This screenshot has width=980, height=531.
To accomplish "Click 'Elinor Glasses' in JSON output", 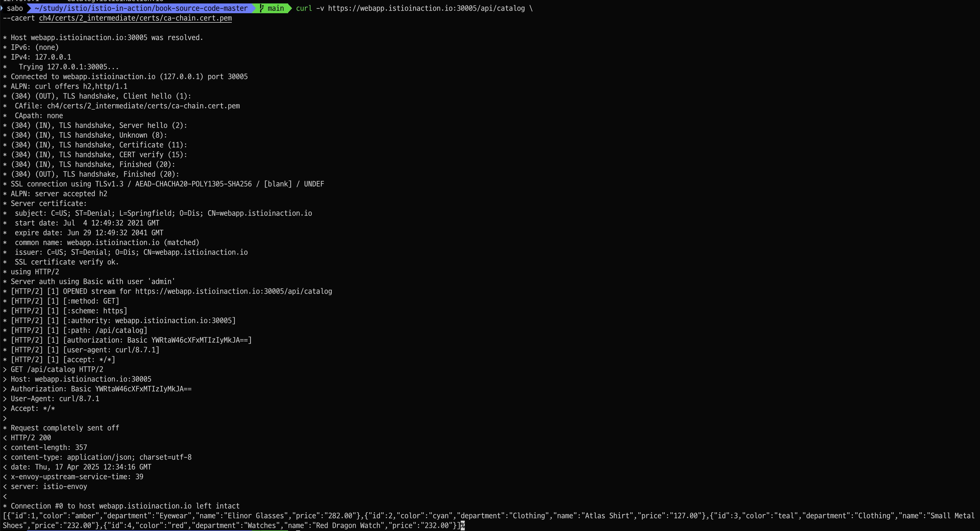I will click(x=255, y=516).
